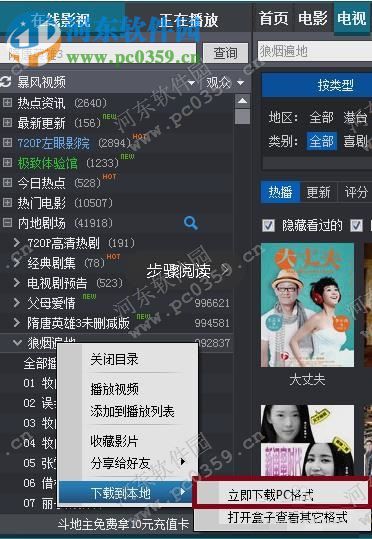Click the 查询 search button
This screenshot has height=539, width=372.
click(x=225, y=53)
